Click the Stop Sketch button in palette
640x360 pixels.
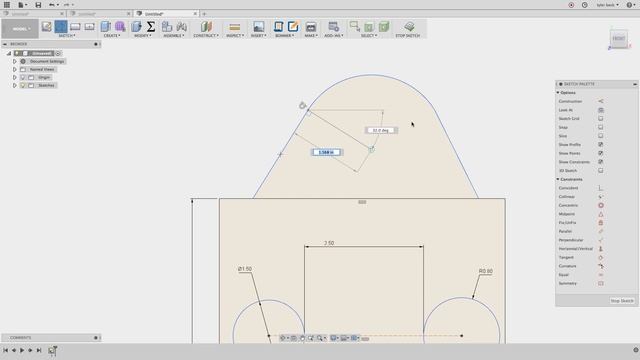coord(622,301)
